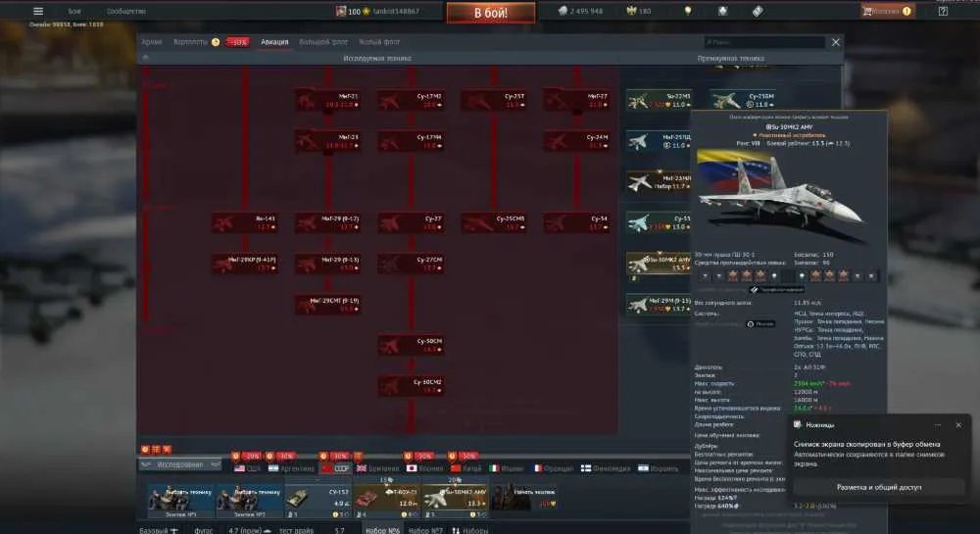Click "Разметка и общий доступ" notification button
The height and width of the screenshot is (534, 980).
pos(879,487)
